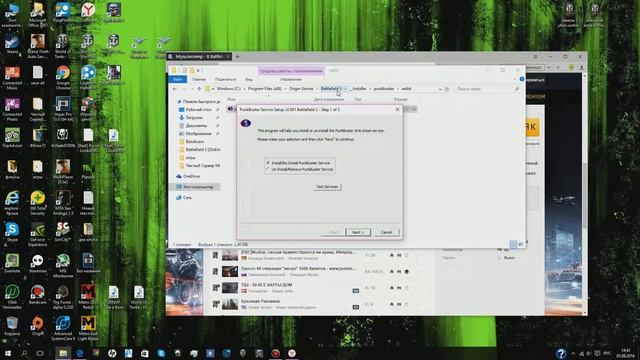The width and height of the screenshot is (640, 360).
Task: Open Skype desktop shortcut
Action: tap(12, 232)
